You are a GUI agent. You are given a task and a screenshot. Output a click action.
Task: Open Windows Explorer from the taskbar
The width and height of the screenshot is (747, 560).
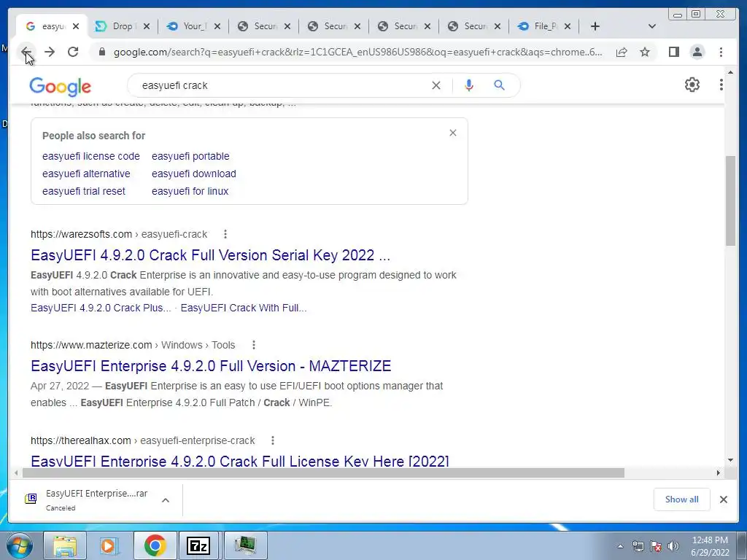tap(65, 545)
